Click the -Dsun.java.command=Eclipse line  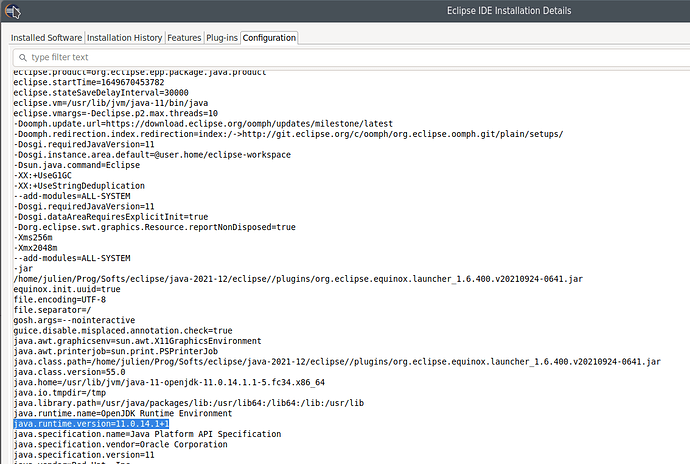pyautogui.click(x=77, y=165)
